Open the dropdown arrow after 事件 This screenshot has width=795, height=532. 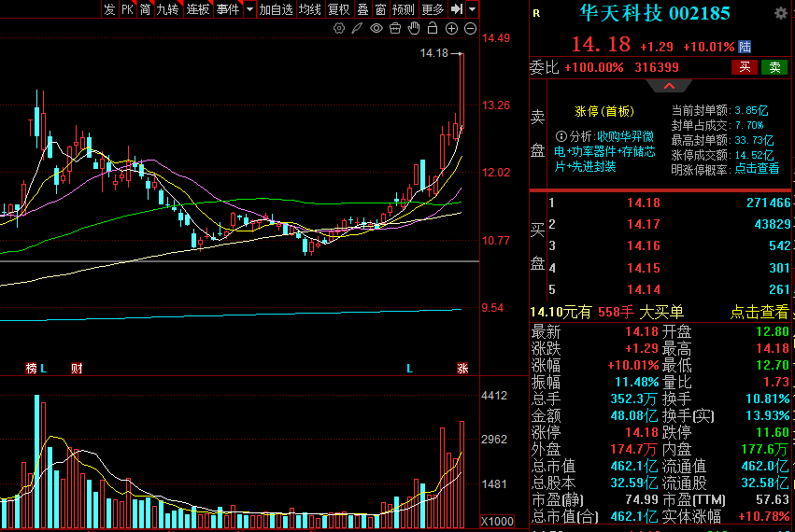point(249,9)
